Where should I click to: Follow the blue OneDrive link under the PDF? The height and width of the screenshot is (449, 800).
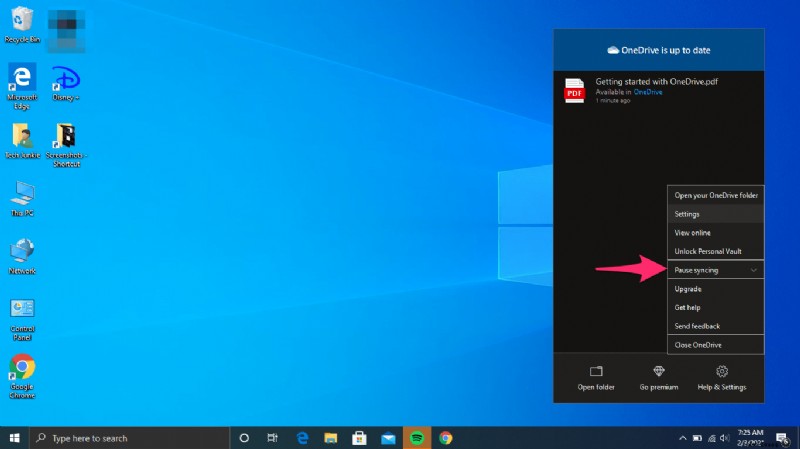(x=647, y=92)
